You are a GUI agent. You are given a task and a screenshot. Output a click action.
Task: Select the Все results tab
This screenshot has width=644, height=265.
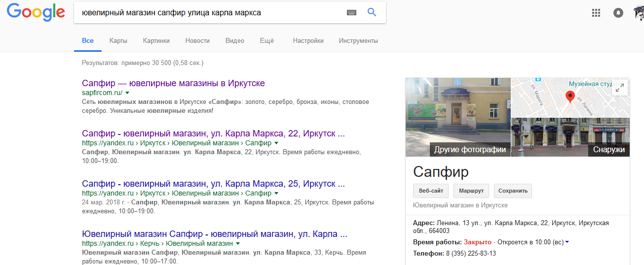pos(88,41)
